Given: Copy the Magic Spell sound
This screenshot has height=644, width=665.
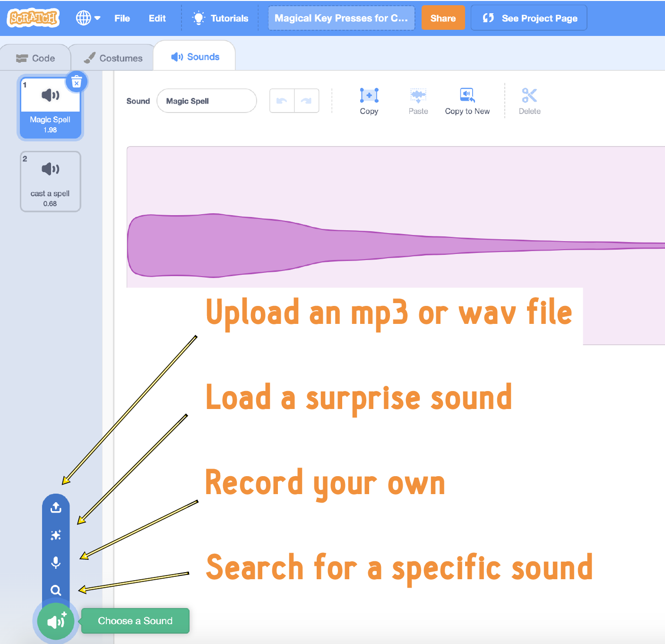Looking at the screenshot, I should point(369,100).
